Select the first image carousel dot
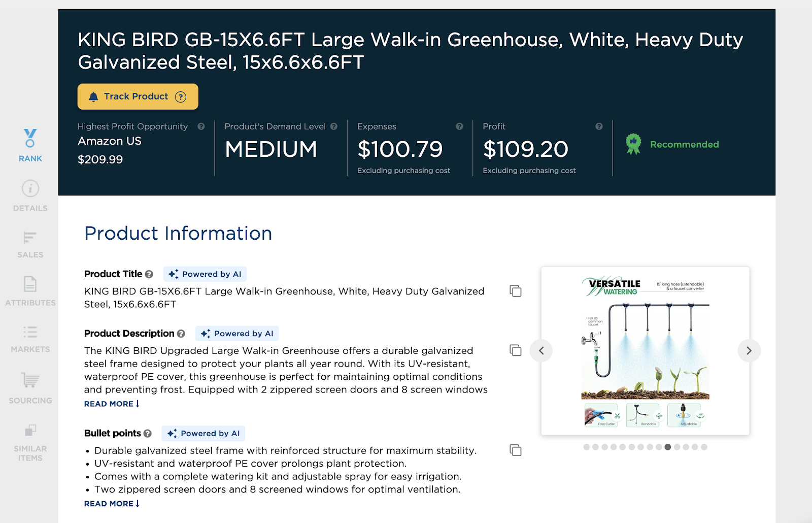Image resolution: width=812 pixels, height=523 pixels. (x=586, y=447)
